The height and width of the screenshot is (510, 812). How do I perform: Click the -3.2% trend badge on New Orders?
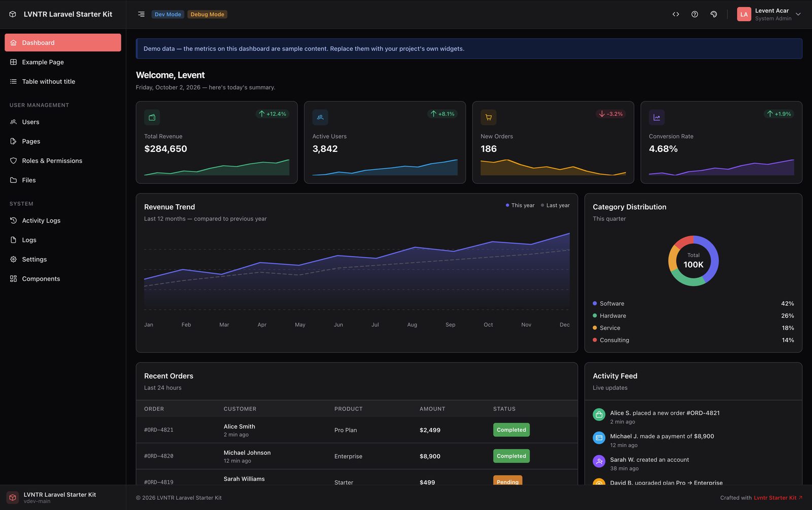[x=611, y=114]
